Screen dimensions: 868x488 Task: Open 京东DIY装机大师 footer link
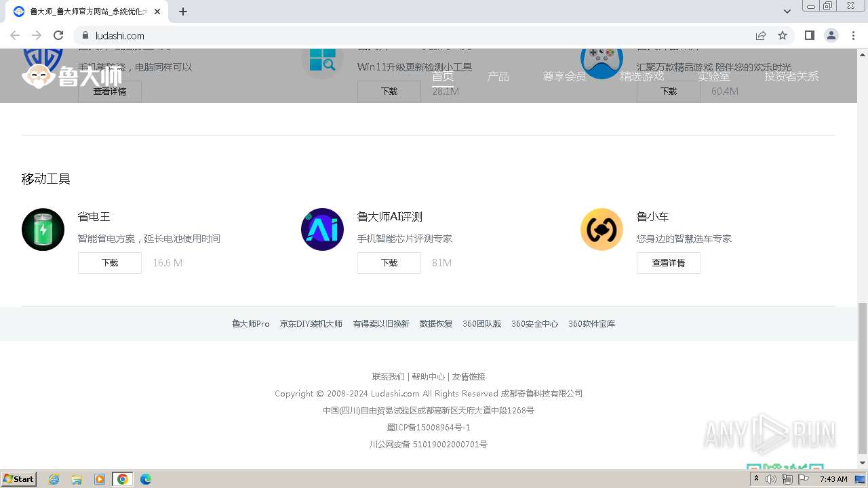311,324
